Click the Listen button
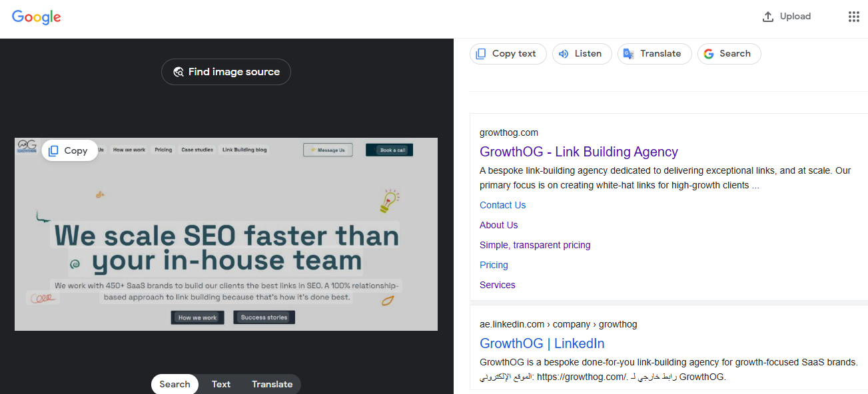The width and height of the screenshot is (868, 394). coord(582,54)
